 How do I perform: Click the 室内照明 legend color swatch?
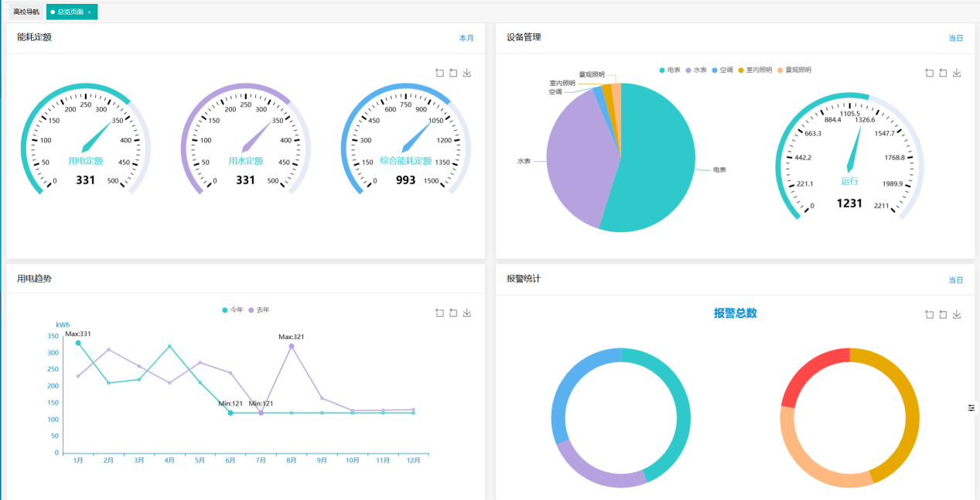740,70
